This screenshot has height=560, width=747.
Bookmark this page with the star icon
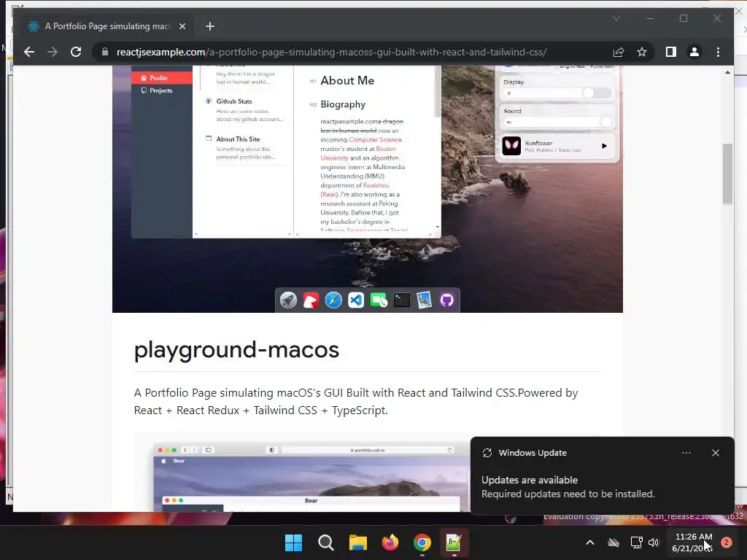(x=642, y=52)
